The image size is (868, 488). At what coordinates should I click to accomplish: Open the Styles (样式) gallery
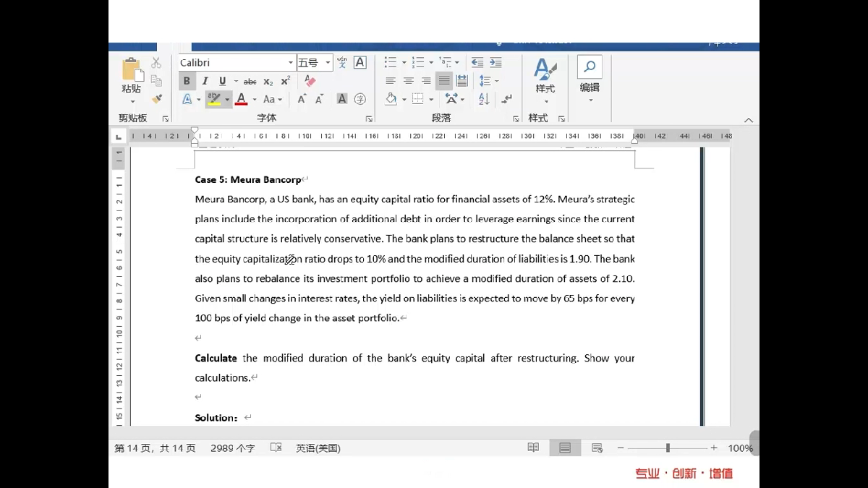click(x=545, y=80)
